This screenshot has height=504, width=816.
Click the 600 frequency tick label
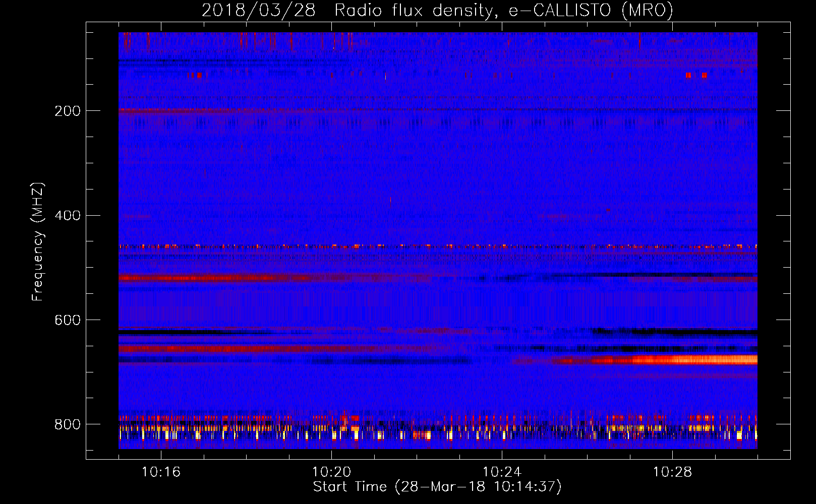click(67, 321)
